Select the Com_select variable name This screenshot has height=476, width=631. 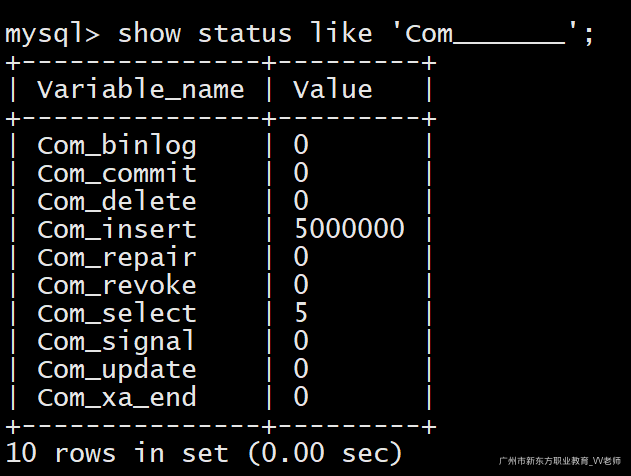point(117,314)
